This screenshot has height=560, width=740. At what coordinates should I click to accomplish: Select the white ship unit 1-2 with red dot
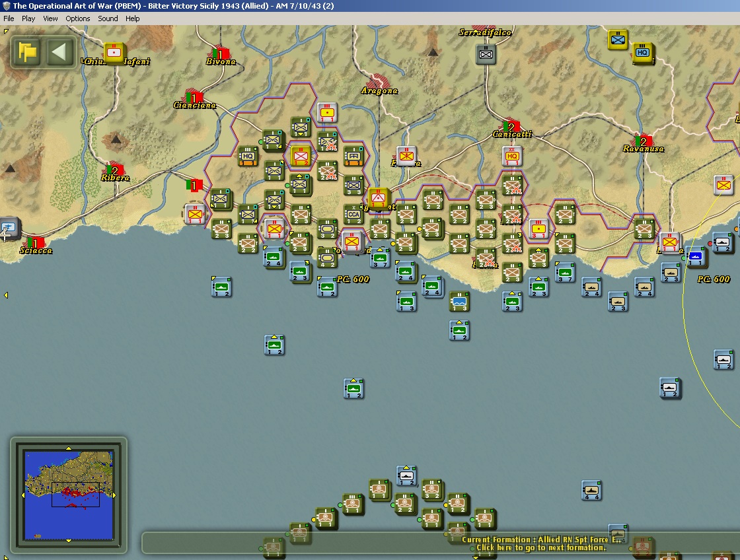pos(722,243)
